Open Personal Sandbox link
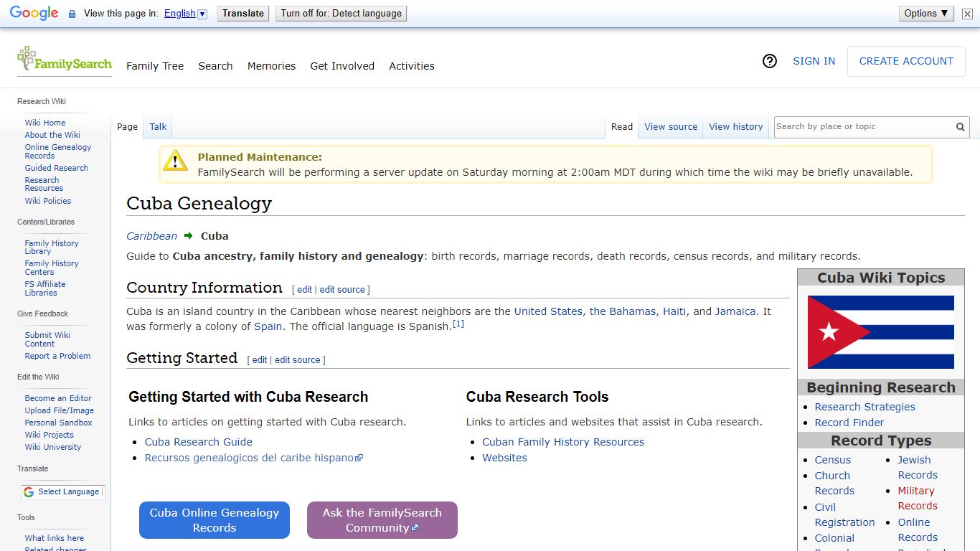 coord(59,423)
